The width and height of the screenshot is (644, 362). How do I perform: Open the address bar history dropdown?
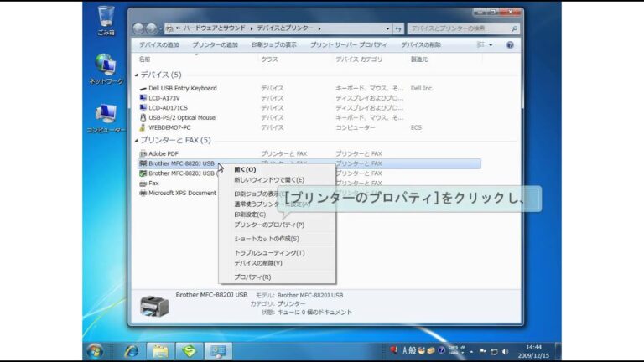coord(387,28)
